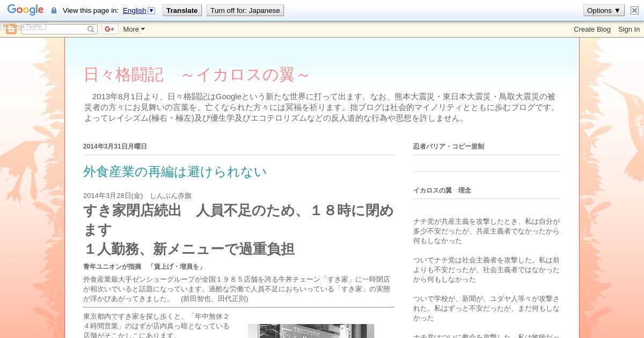The width and height of the screenshot is (644, 338).
Task: Click the date header 2014年3月31日月曜日
Action: pos(115,146)
